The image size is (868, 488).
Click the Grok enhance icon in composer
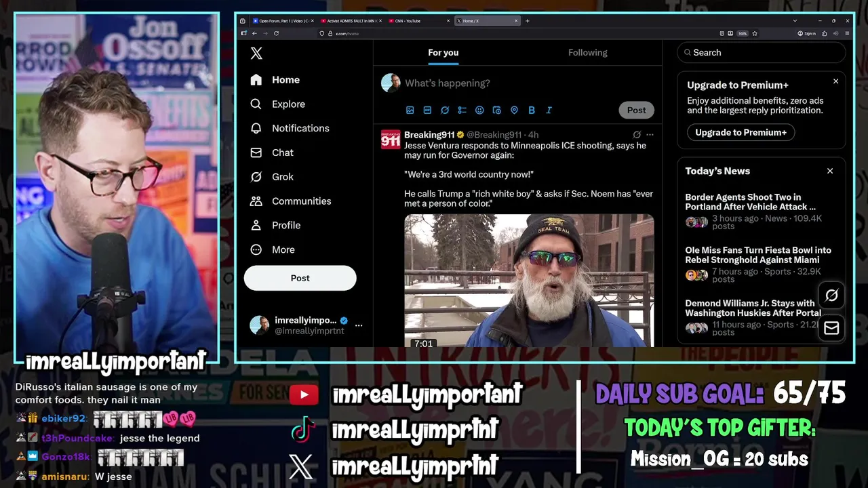[445, 110]
